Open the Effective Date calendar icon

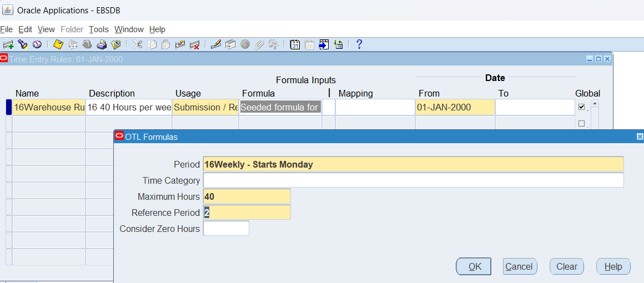coord(295,45)
